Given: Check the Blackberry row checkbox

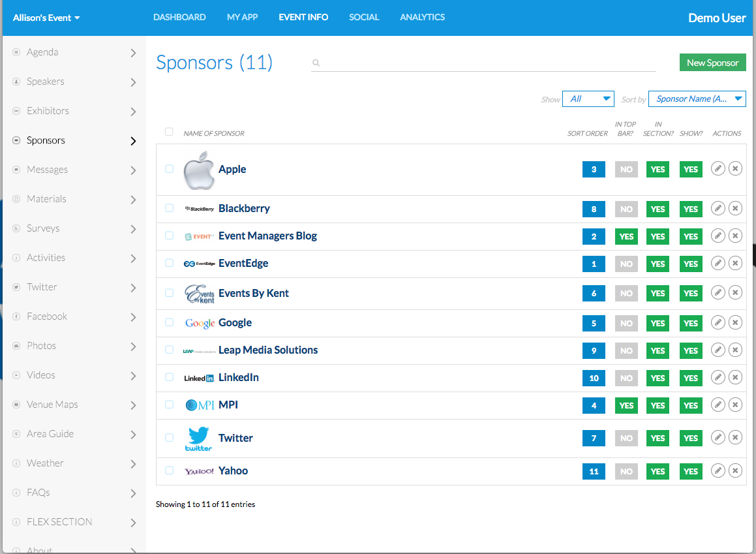Looking at the screenshot, I should tap(169, 208).
